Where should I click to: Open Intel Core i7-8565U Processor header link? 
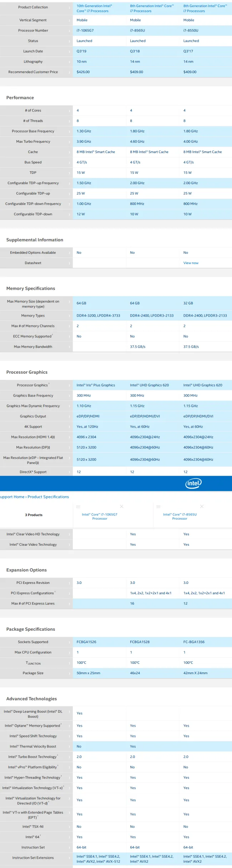point(180,516)
